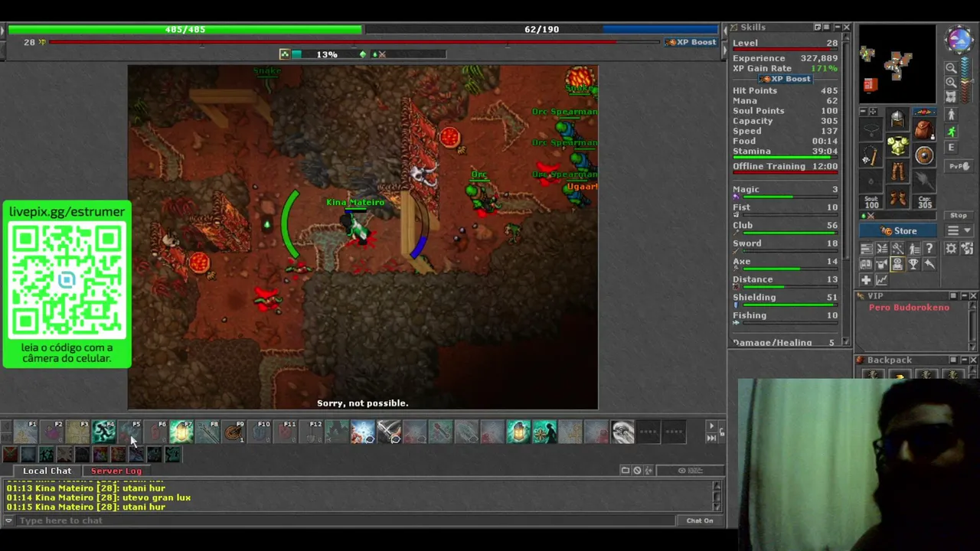Click the F12 action bar slot

312,432
